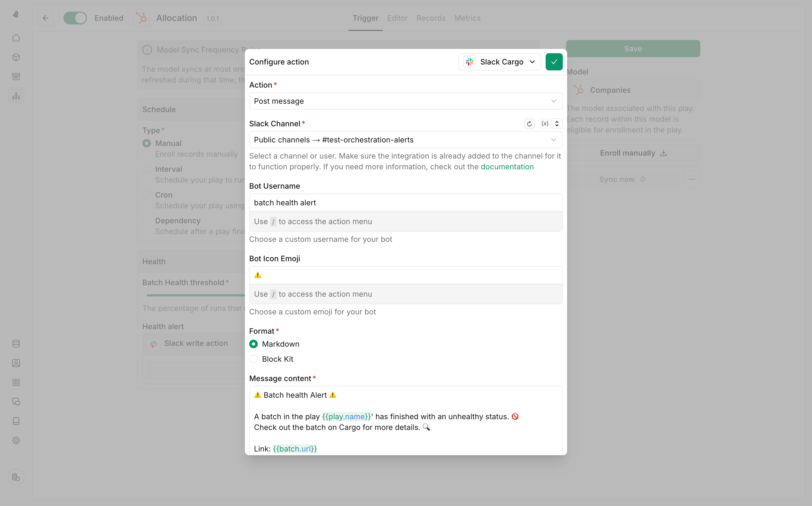Open the database icon in sidebar
The width and height of the screenshot is (812, 506).
click(x=16, y=344)
